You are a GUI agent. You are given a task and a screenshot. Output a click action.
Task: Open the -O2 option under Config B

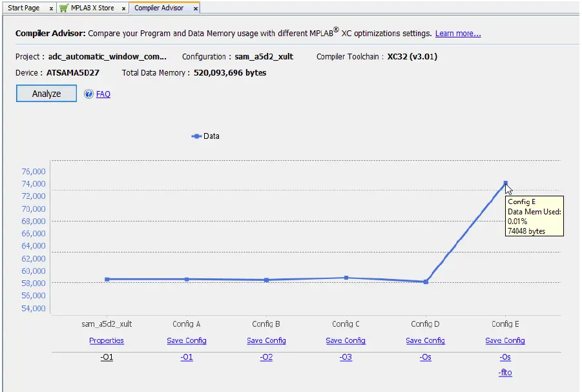coord(267,357)
